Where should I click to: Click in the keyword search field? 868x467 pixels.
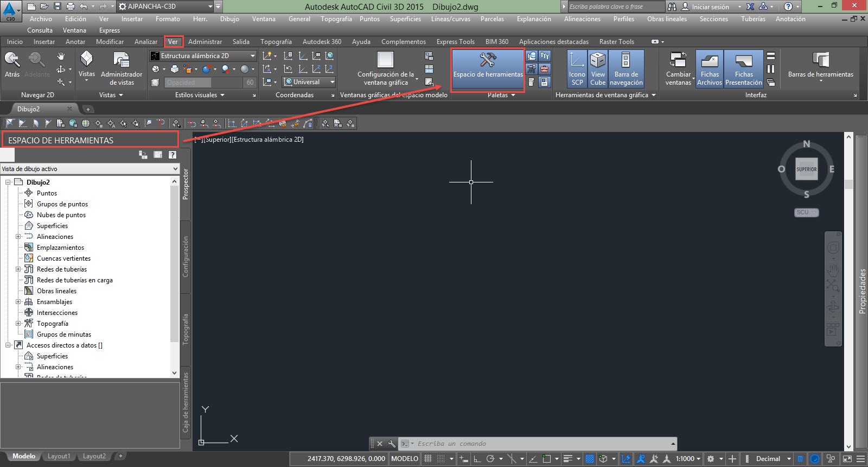(x=615, y=7)
